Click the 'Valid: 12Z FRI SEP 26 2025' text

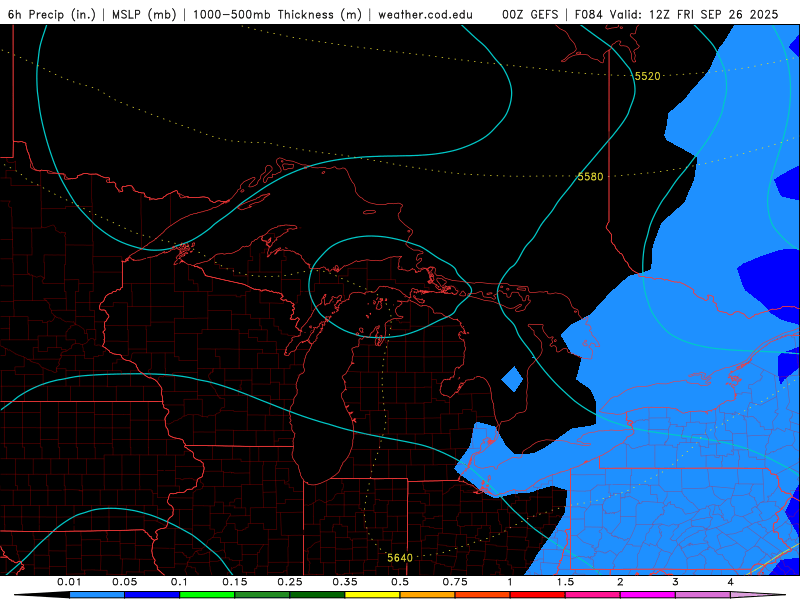click(x=694, y=14)
